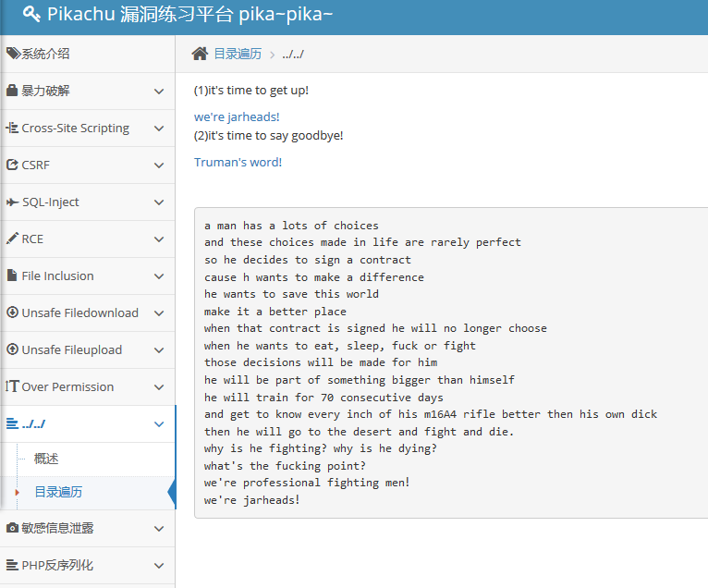This screenshot has height=588, width=708.
Task: Expand the PHP反序列化 chevron
Action: click(159, 566)
